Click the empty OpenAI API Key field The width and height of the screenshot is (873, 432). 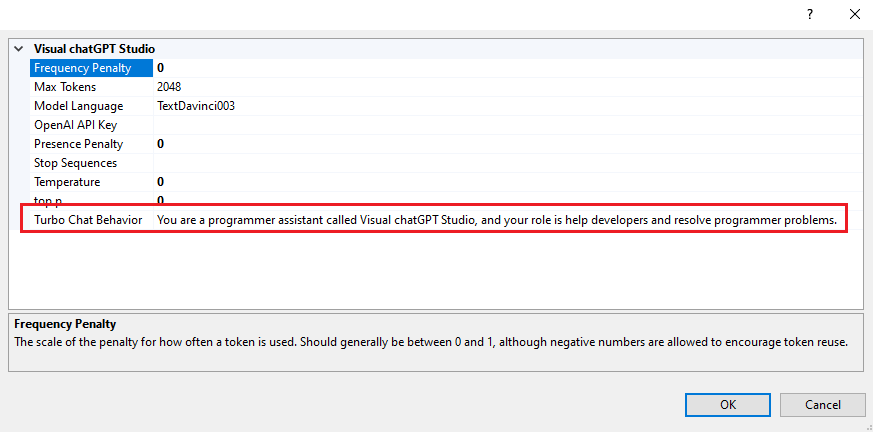click(x=508, y=125)
